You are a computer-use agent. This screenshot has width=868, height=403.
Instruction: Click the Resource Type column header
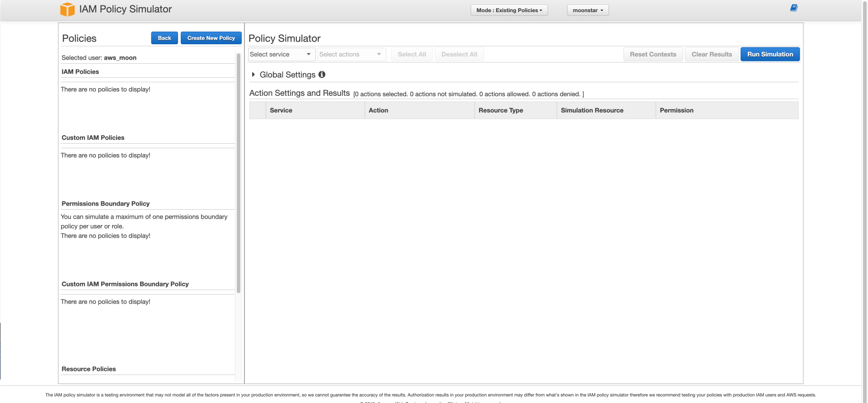(516, 110)
